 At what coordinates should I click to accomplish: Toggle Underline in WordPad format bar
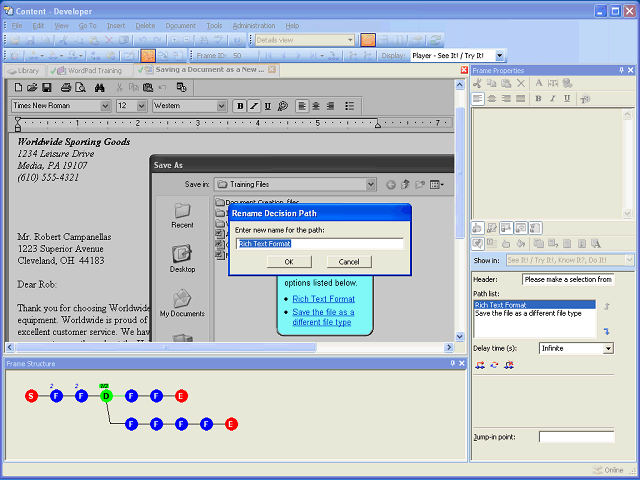(268, 106)
